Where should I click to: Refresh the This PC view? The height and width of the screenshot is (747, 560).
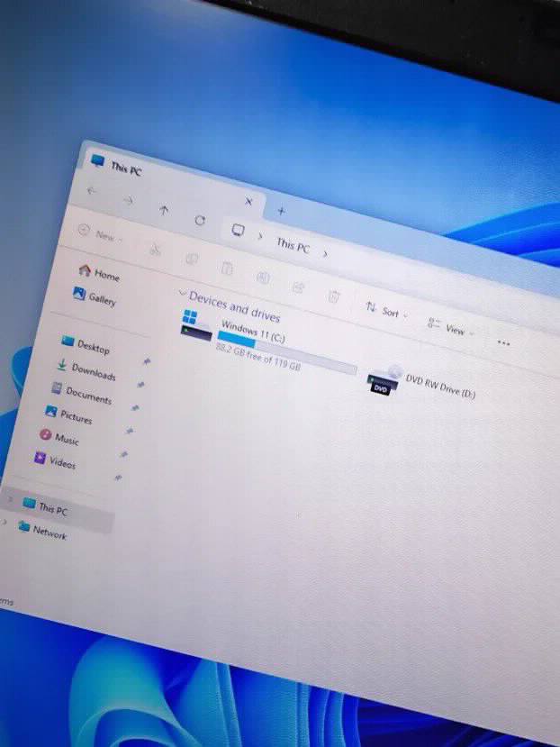[x=200, y=220]
